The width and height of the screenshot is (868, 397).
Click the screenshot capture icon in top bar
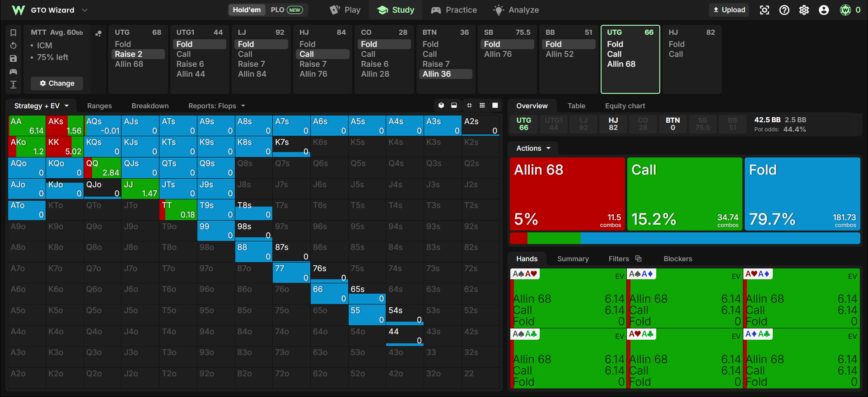click(765, 10)
